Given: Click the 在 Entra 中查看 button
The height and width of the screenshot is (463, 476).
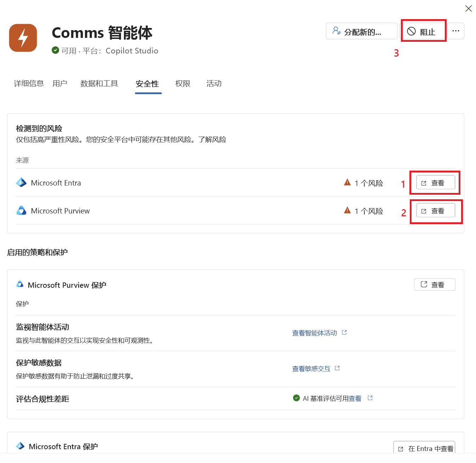Looking at the screenshot, I should pos(424,447).
